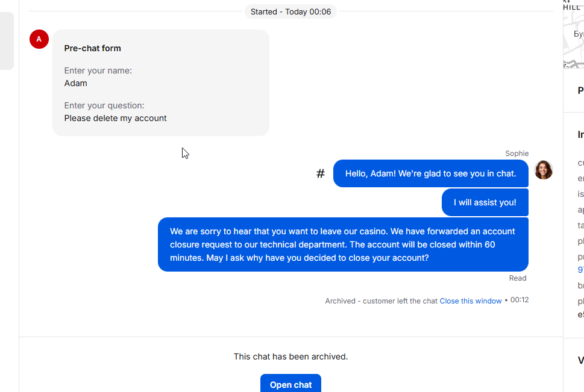This screenshot has height=392, width=584.
Task: Open the map thumbnail in the side panel
Action: (573, 34)
